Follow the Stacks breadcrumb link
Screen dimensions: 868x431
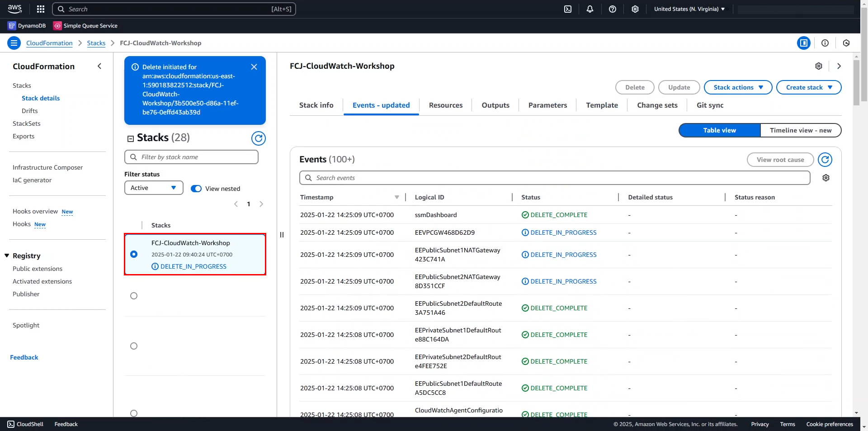point(96,43)
